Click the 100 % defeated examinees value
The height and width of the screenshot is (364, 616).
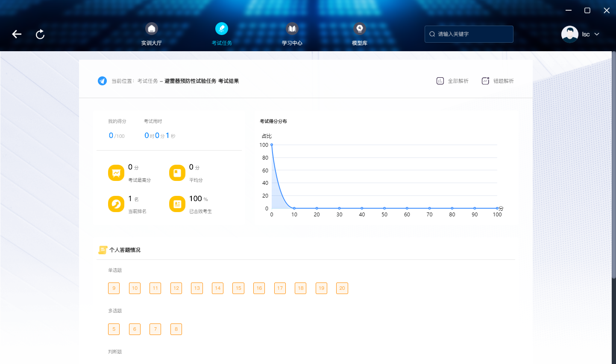click(199, 199)
